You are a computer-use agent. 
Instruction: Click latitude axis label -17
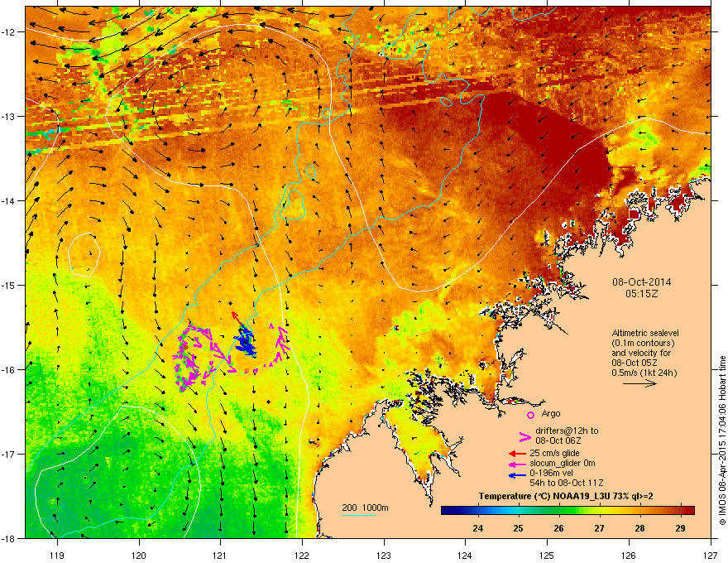click(9, 455)
